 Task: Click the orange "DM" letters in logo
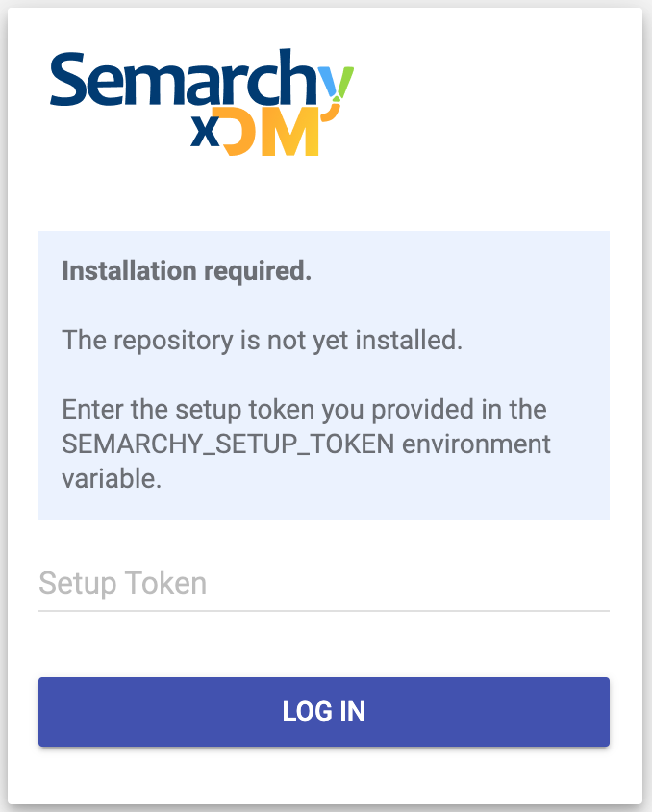tap(271, 133)
